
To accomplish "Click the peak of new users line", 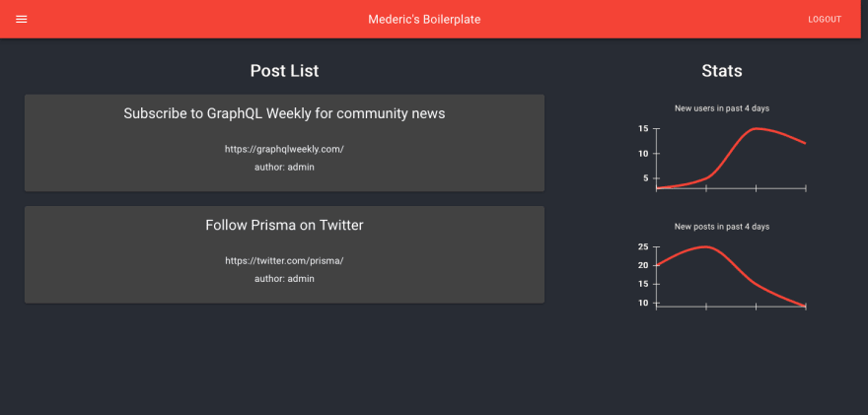I will click(x=757, y=128).
